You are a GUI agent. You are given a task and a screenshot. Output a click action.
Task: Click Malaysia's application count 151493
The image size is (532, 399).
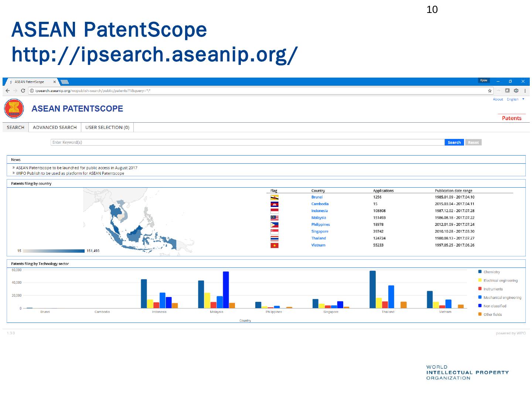(x=379, y=218)
